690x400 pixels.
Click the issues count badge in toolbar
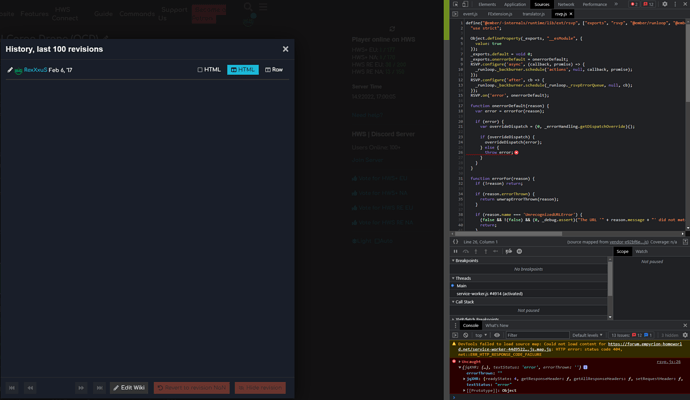648,4
